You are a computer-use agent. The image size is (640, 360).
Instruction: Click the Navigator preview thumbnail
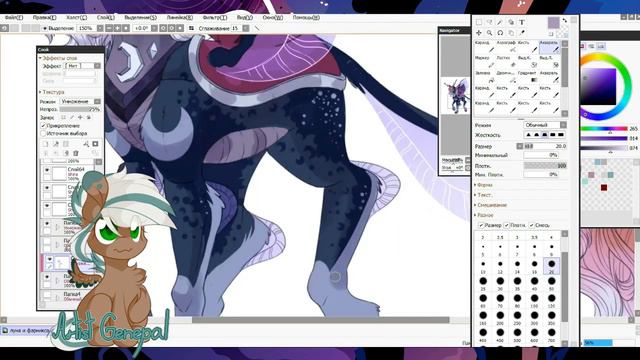click(x=455, y=96)
